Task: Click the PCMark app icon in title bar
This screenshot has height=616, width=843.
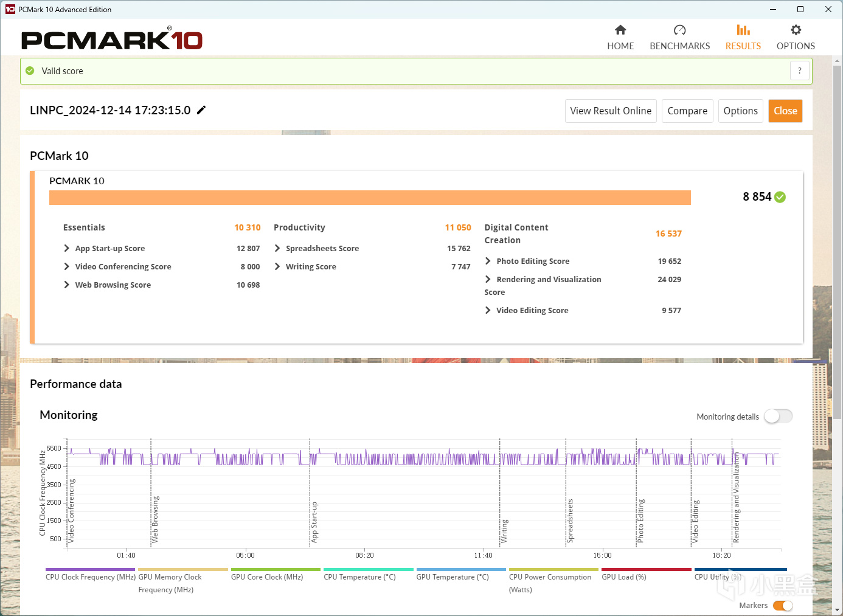Action: point(10,9)
